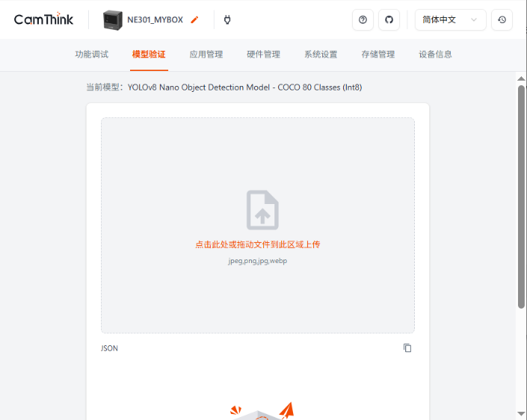
Task: Open the 硬件管理 tab
Action: (263, 55)
